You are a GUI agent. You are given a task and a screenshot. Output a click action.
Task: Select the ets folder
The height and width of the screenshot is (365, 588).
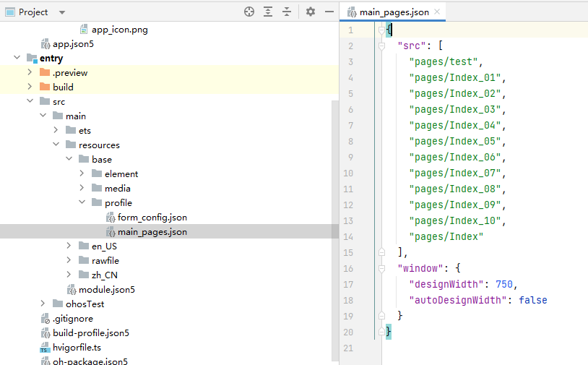point(85,131)
